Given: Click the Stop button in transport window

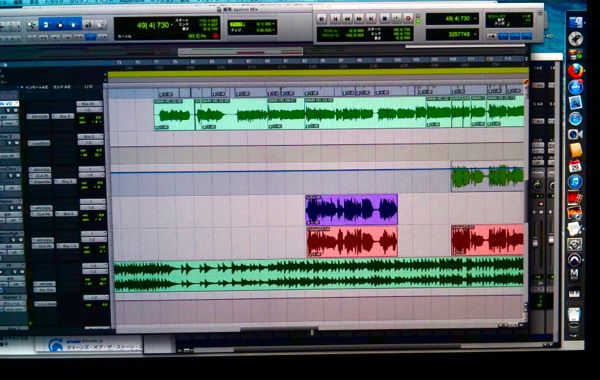Looking at the screenshot, I should 385,18.
